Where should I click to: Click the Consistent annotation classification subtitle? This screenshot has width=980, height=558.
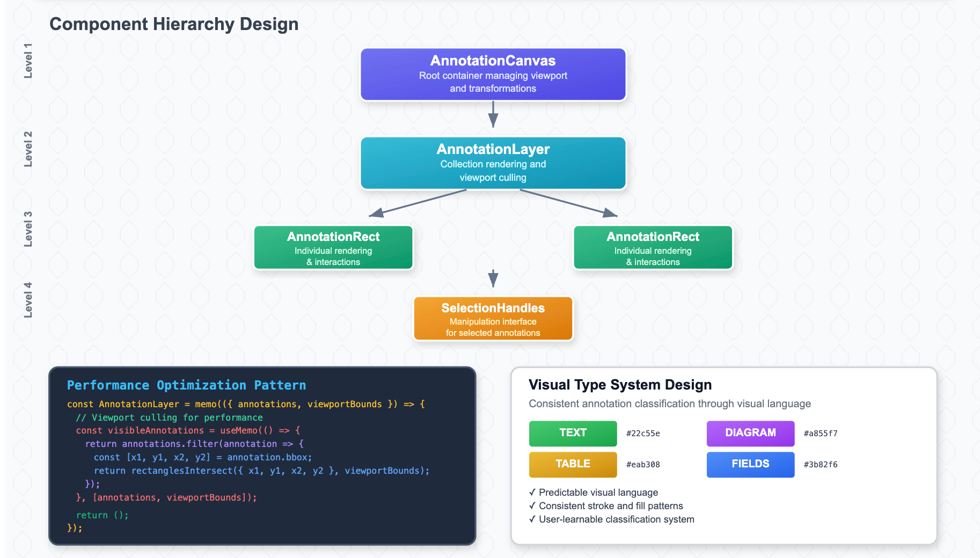(670, 403)
